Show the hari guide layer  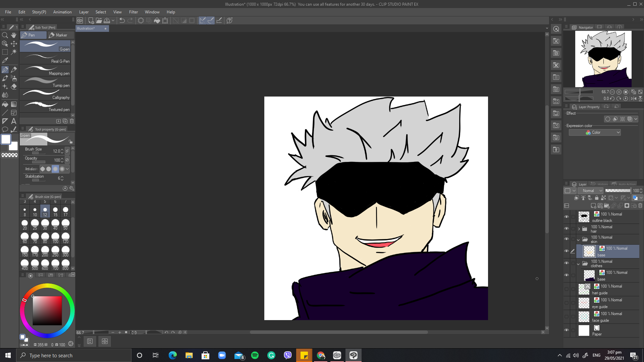pyautogui.click(x=567, y=289)
